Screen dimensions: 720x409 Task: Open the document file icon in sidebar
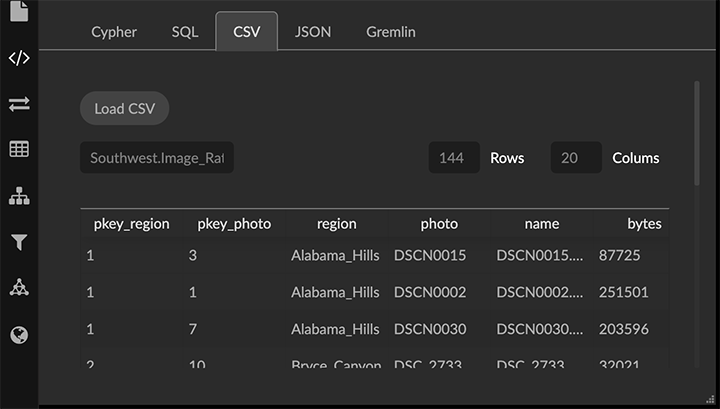pyautogui.click(x=19, y=12)
